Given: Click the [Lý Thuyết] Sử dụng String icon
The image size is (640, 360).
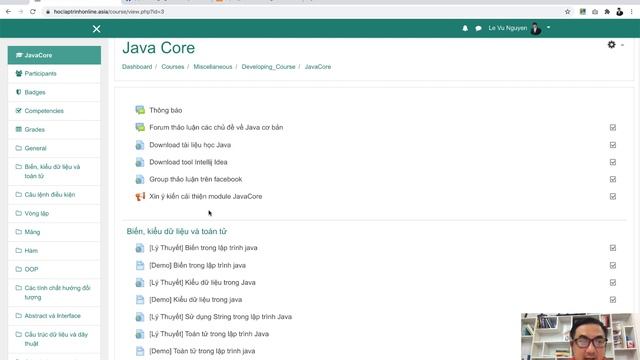Looking at the screenshot, I should coord(140,317).
